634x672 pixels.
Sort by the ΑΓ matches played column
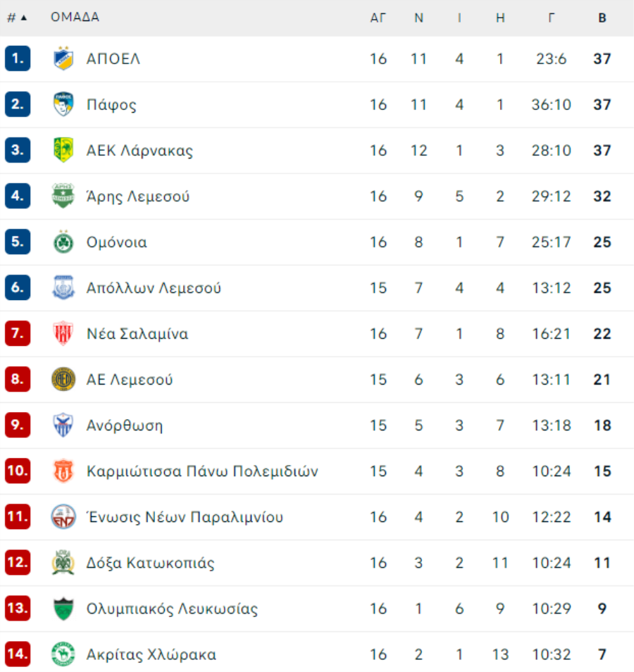pyautogui.click(x=378, y=18)
